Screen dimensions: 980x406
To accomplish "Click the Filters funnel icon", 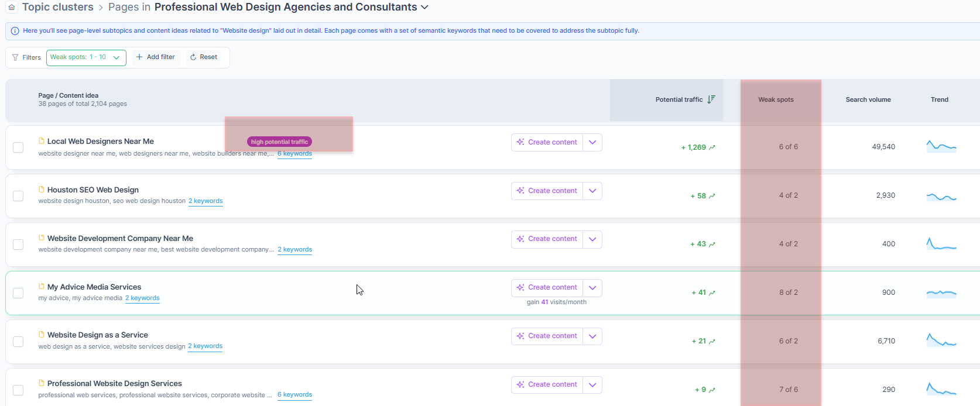I will [x=15, y=57].
